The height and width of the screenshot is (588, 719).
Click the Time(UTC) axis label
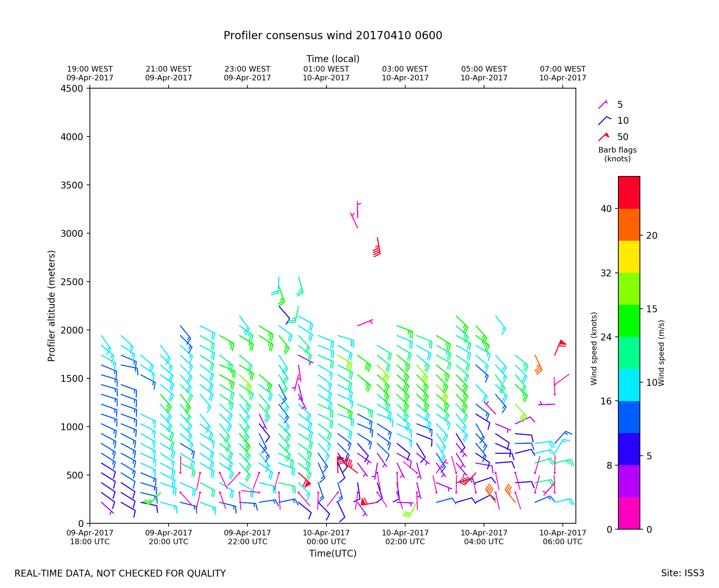tap(333, 553)
